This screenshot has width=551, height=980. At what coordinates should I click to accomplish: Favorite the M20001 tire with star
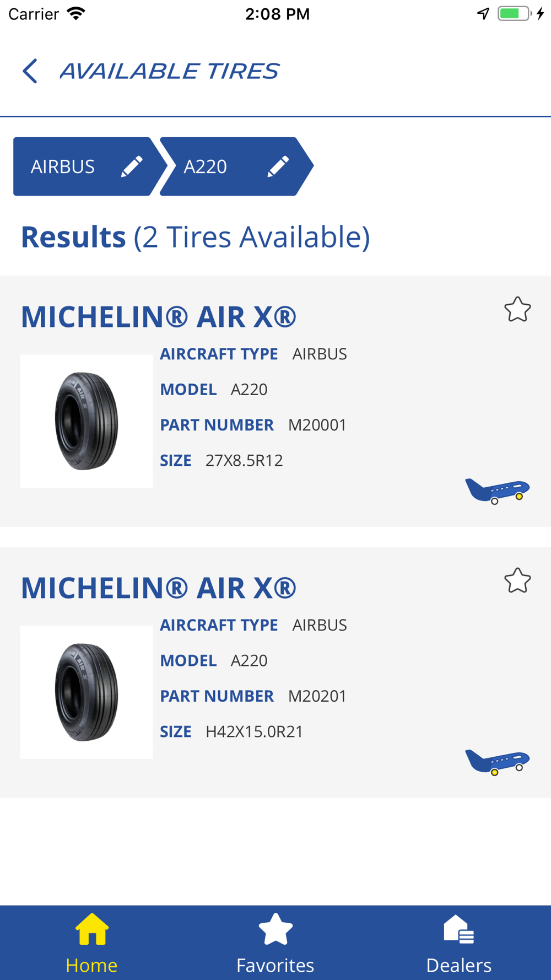517,309
